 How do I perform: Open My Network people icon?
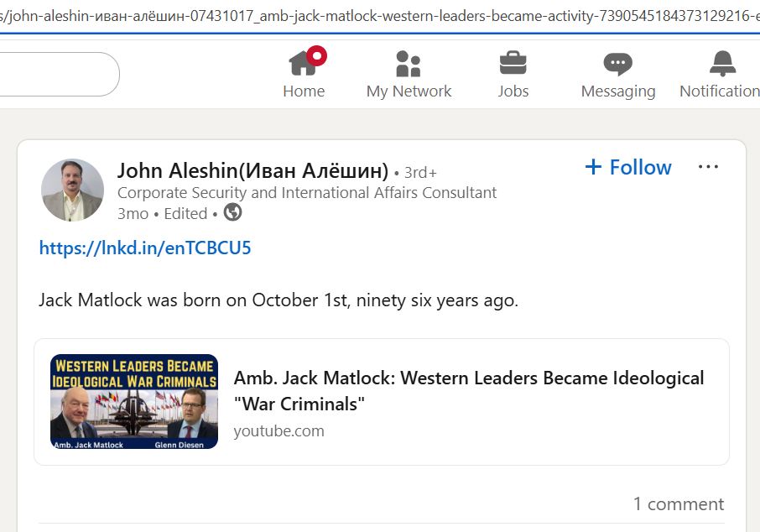(x=409, y=64)
